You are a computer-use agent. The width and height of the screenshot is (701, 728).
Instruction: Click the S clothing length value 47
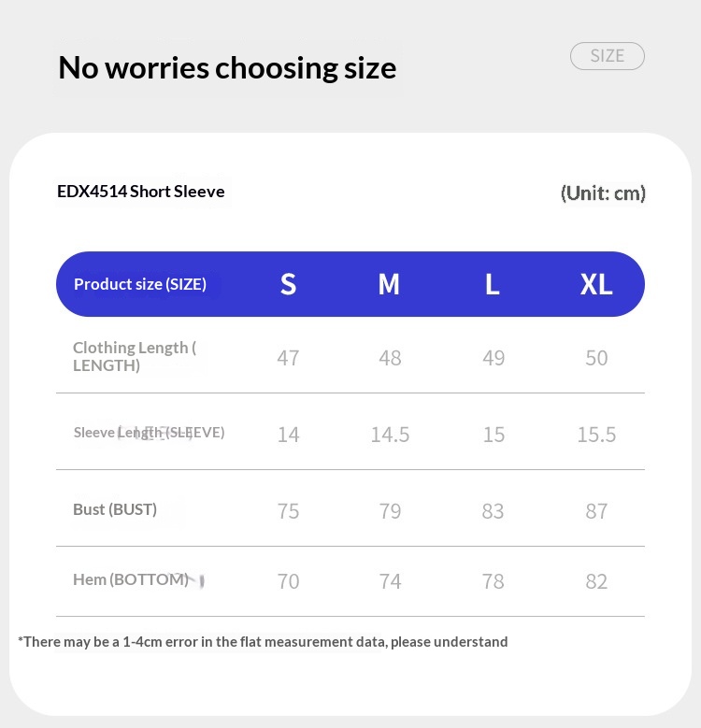click(288, 358)
